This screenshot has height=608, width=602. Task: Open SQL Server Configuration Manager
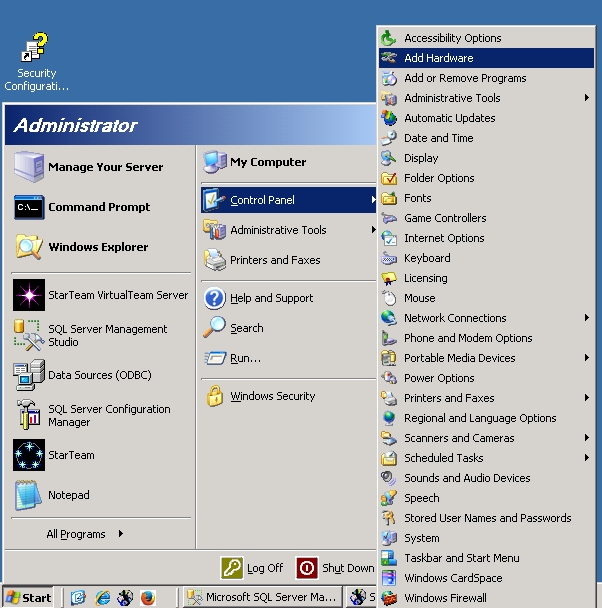click(29, 415)
